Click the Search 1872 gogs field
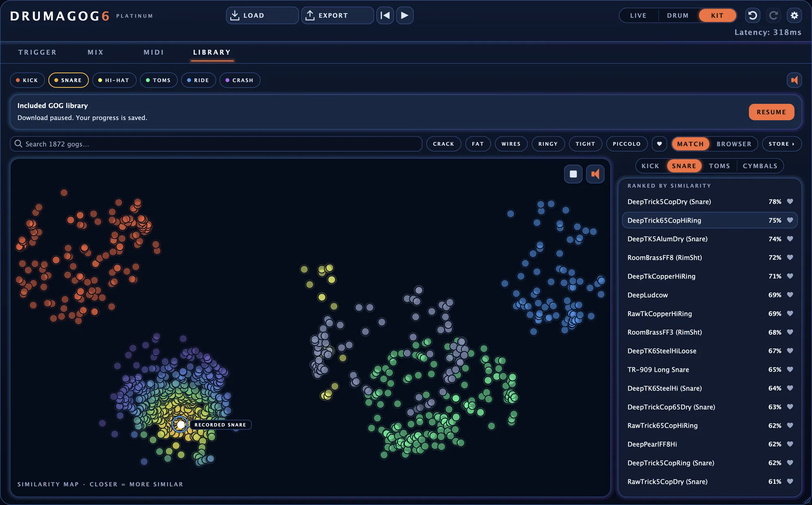Viewport: 812px width, 505px height. [216, 144]
